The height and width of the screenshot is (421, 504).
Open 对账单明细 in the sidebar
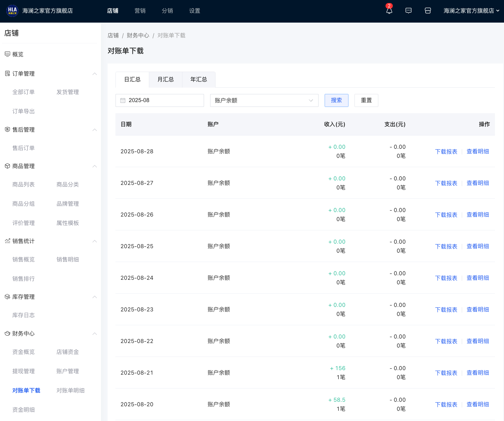point(71,391)
